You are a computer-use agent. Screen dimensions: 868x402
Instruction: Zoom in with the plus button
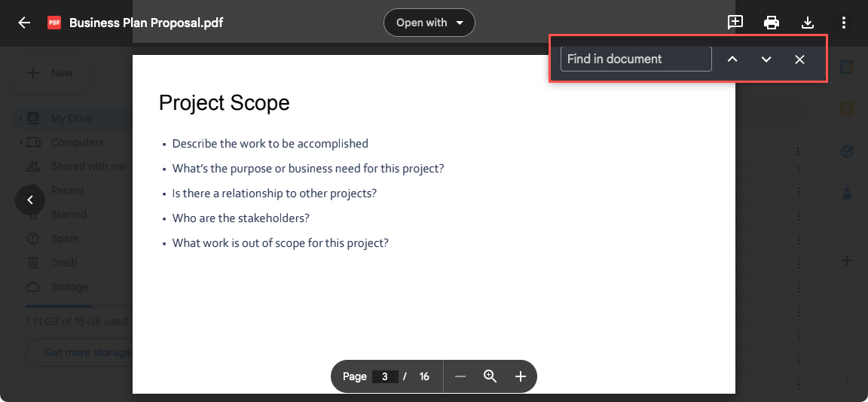click(520, 376)
